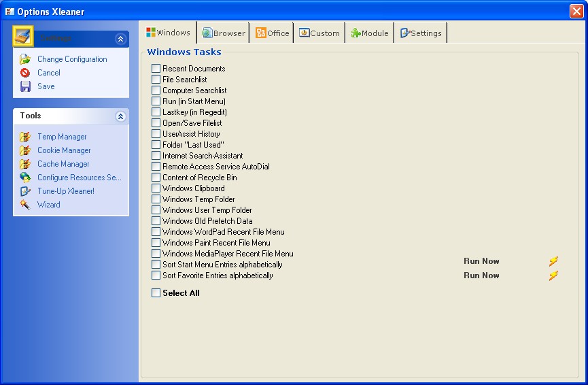Click the red Cancel icon
Screen dimensions: 588x385
pos(25,73)
